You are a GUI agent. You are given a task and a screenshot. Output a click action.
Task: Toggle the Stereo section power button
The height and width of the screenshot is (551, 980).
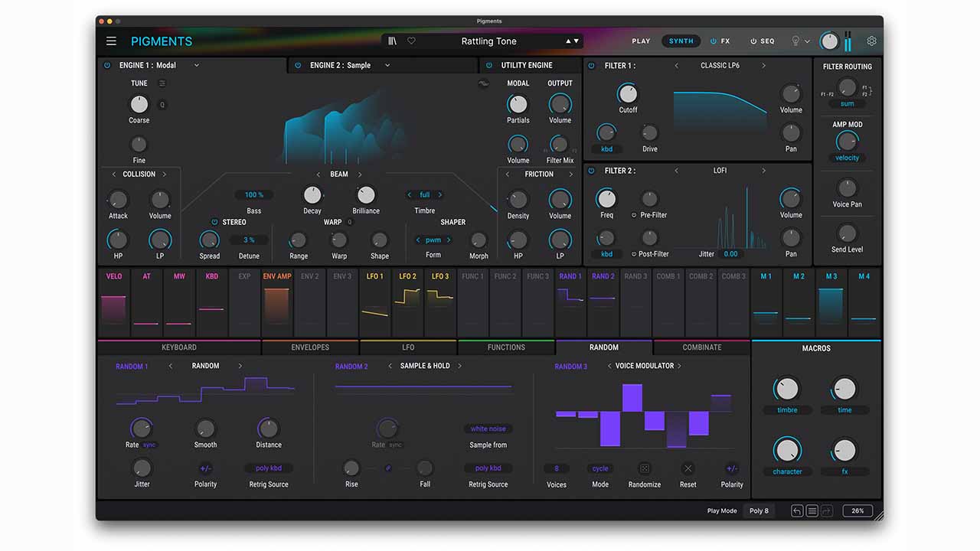[x=214, y=223]
